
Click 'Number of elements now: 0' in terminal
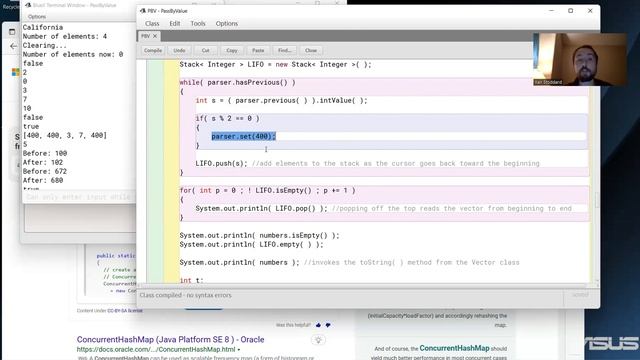[x=73, y=54]
